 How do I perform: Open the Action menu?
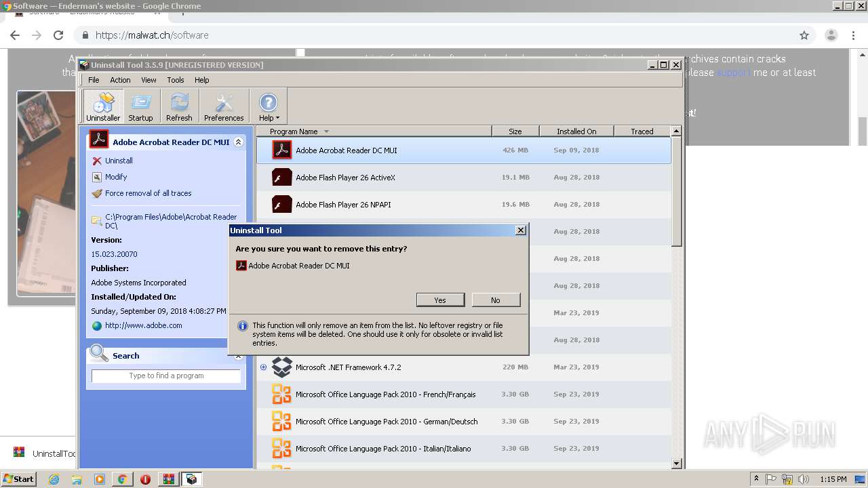click(x=120, y=80)
